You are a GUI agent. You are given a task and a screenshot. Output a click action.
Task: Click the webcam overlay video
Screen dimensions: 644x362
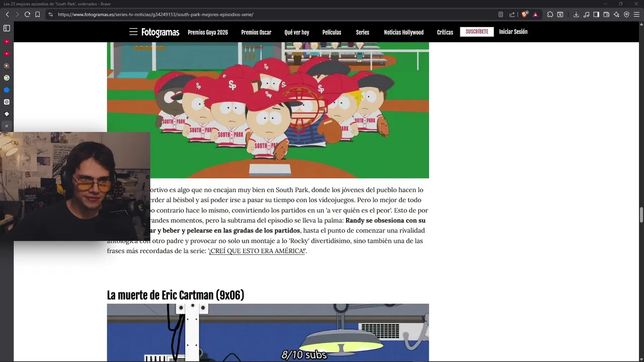pyautogui.click(x=75, y=187)
